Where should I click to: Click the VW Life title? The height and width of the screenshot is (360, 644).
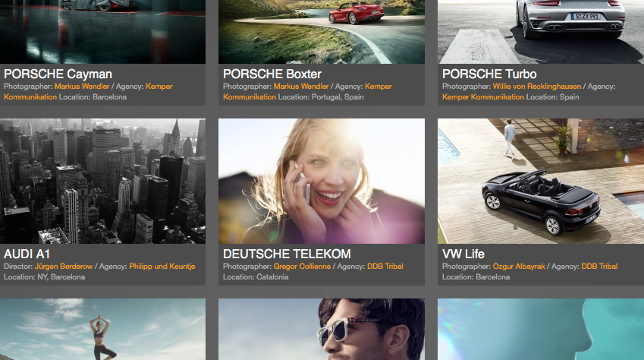(463, 254)
